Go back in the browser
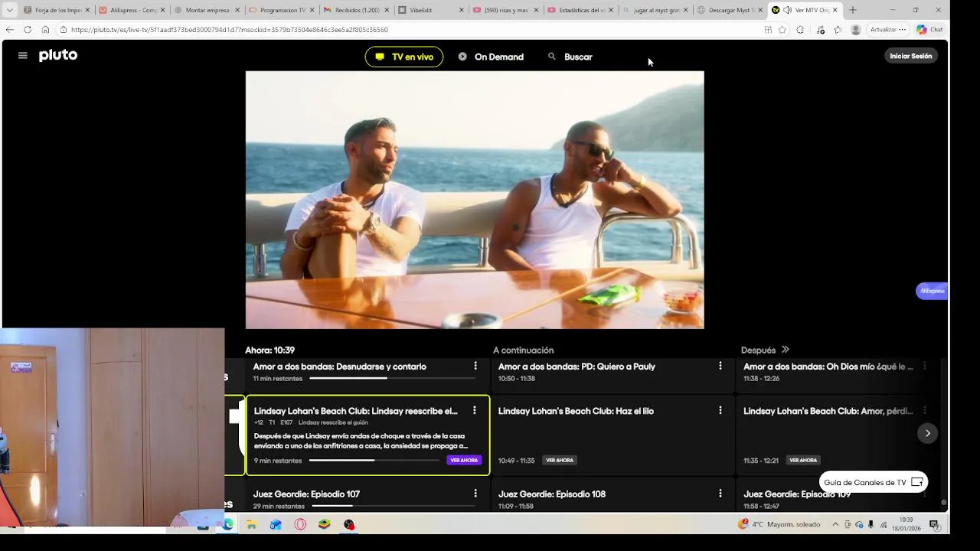 click(x=9, y=30)
